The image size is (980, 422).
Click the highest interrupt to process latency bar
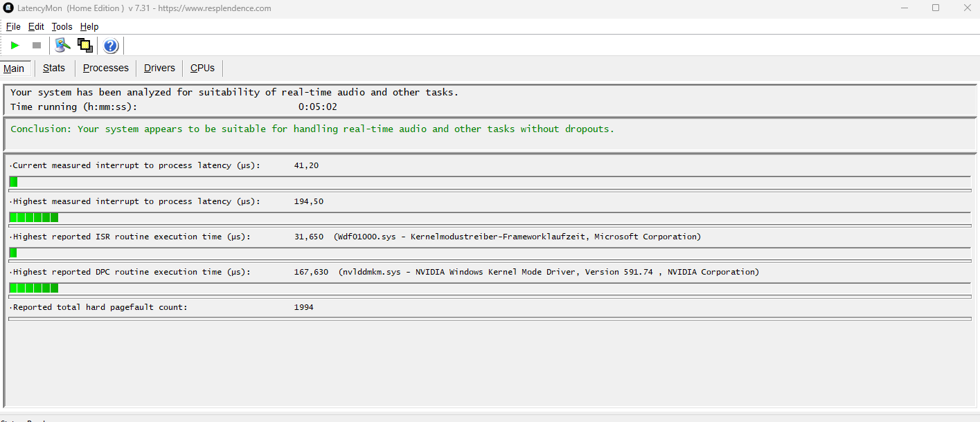click(490, 217)
